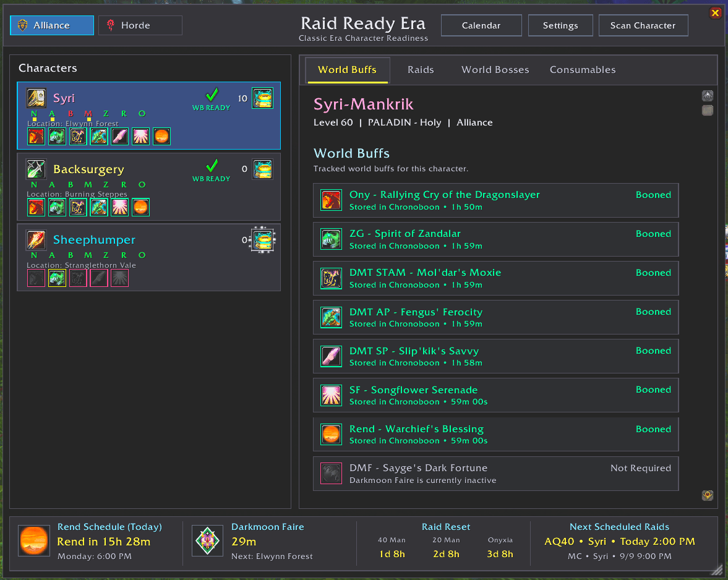Click the Sayge's Dark Fortune list icon
Screen dimensions: 728x580
pos(332,474)
